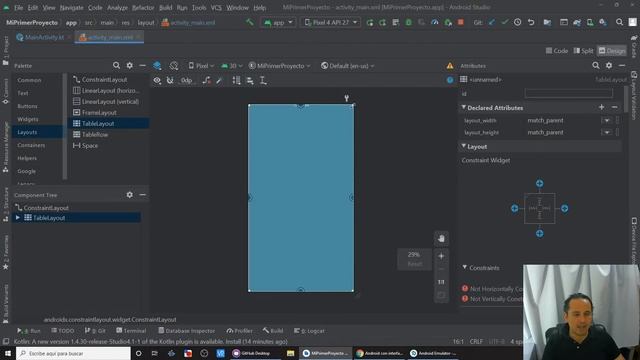This screenshot has width=640, height=360.
Task: Select Widgets palette category
Action: pos(28,119)
